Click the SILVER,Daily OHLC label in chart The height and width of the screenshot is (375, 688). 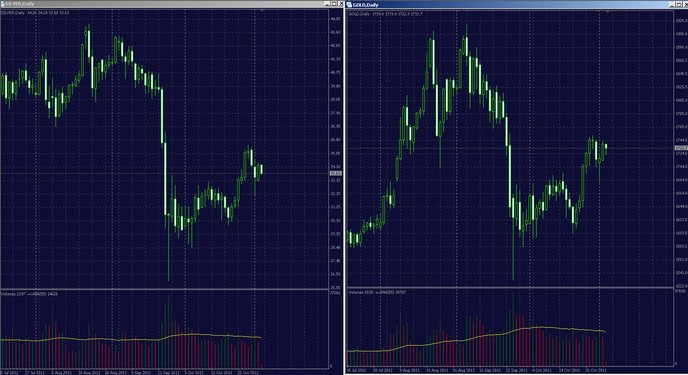click(35, 13)
